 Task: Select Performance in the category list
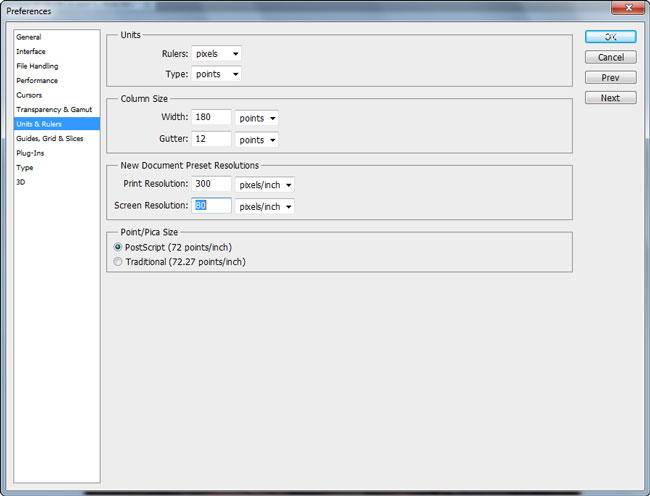point(37,80)
